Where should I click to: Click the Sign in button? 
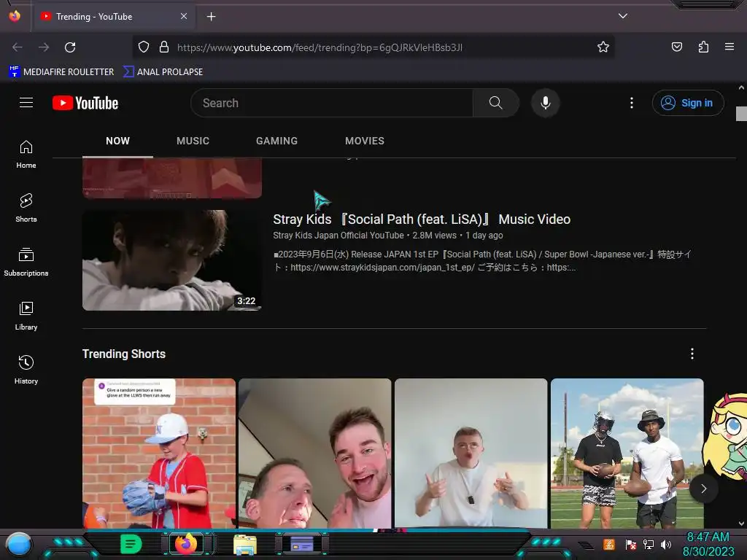688,103
